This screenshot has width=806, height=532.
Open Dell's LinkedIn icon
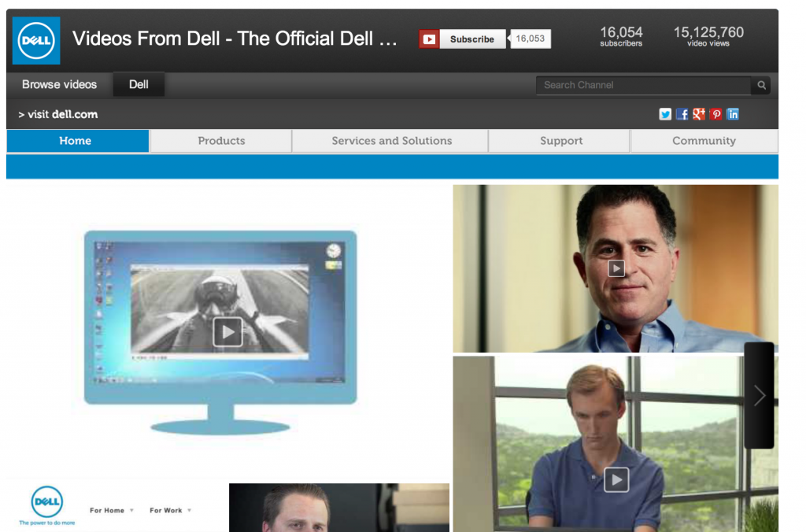click(733, 114)
